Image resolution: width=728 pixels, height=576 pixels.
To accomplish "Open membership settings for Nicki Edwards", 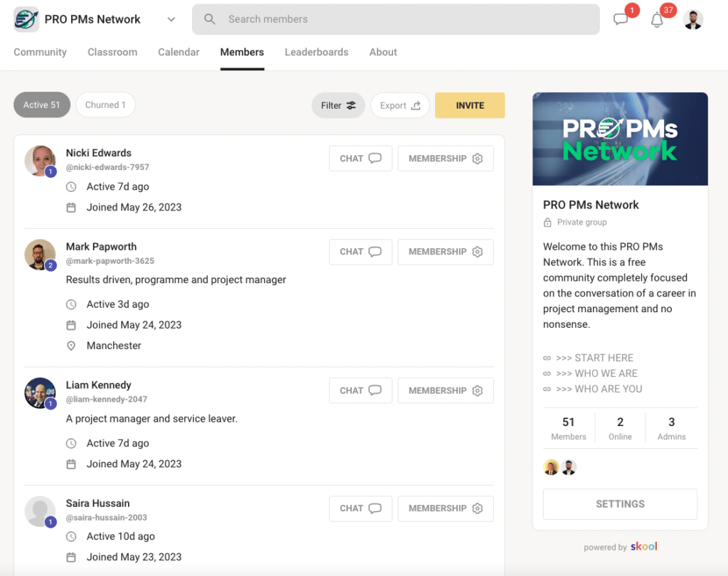I will click(x=445, y=159).
